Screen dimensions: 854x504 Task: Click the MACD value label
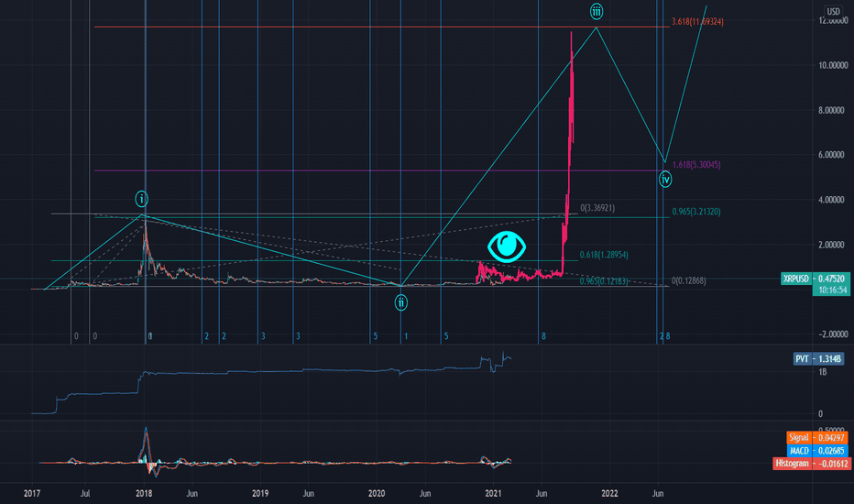[x=818, y=451]
